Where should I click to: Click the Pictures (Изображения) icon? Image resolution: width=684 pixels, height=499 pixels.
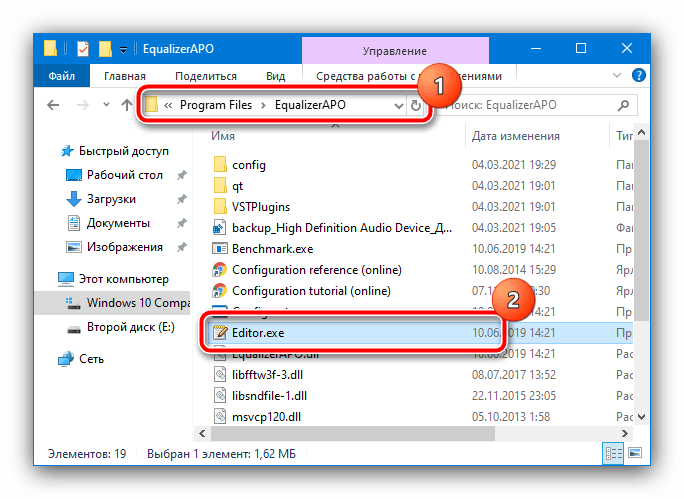[x=74, y=247]
